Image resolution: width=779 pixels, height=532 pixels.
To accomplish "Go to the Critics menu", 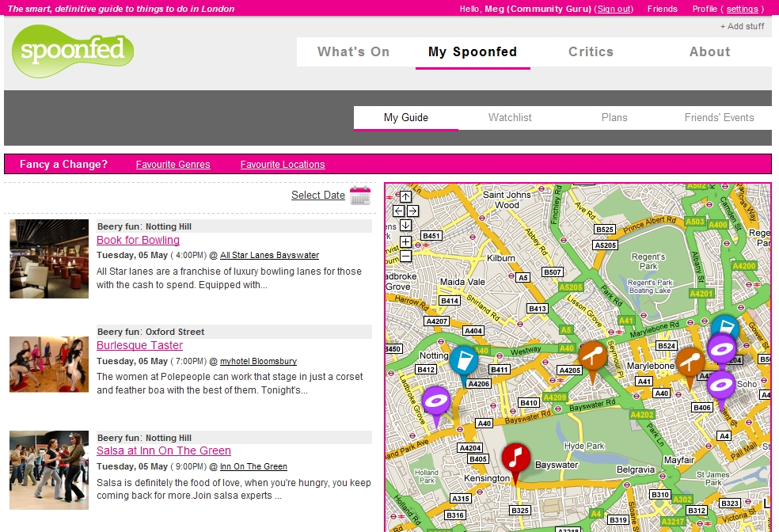I will pos(591,52).
